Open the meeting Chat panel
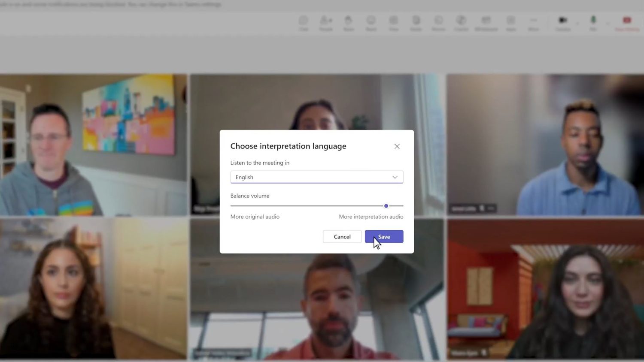Viewport: 644px width, 362px height. 304,22
